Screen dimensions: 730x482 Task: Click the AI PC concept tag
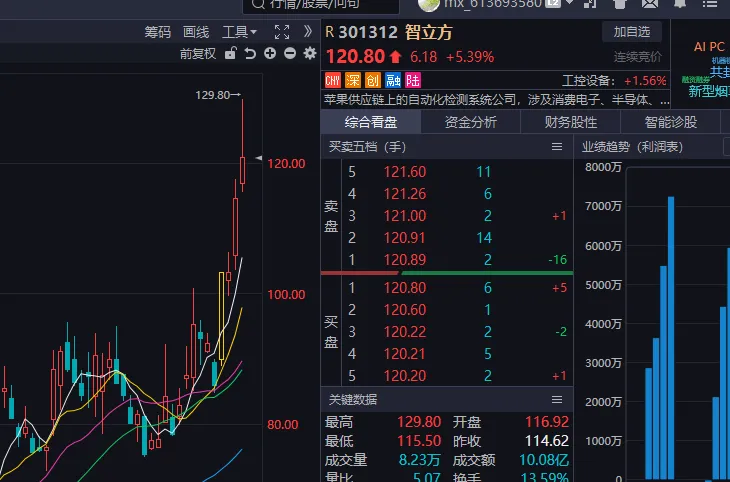[x=709, y=47]
